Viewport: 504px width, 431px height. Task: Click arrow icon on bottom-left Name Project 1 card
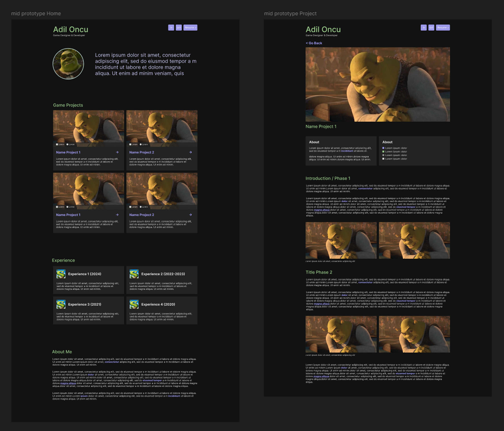click(117, 215)
